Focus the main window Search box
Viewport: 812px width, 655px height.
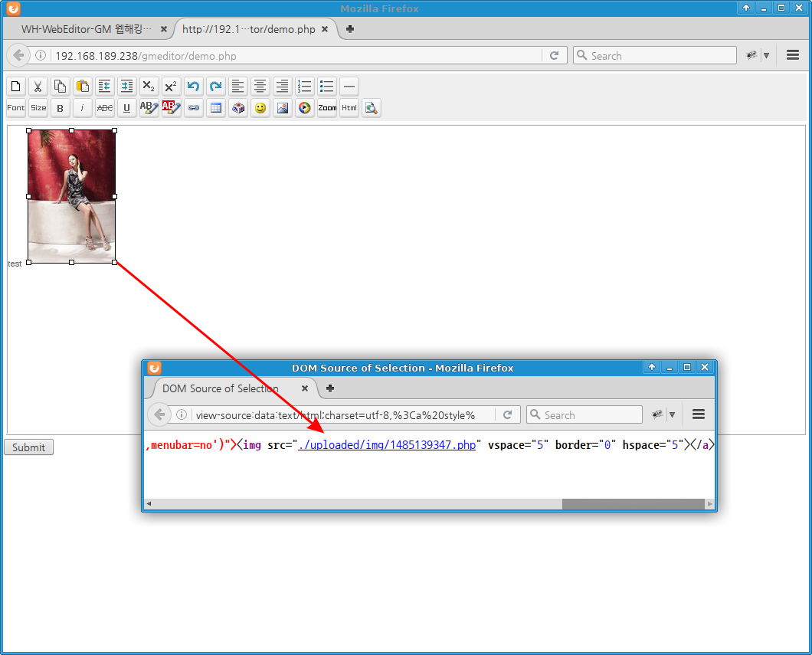[x=654, y=55]
